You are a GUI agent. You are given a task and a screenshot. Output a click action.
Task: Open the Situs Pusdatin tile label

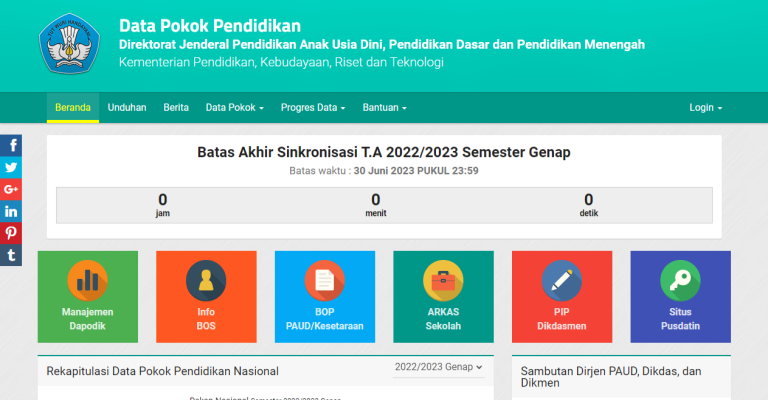click(x=680, y=319)
